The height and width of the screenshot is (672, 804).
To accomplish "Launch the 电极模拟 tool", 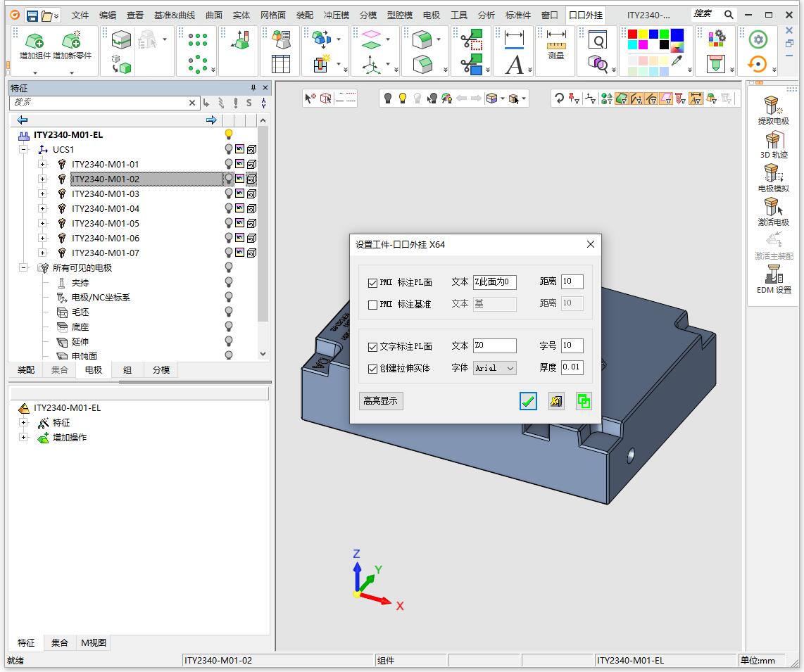I will click(772, 174).
